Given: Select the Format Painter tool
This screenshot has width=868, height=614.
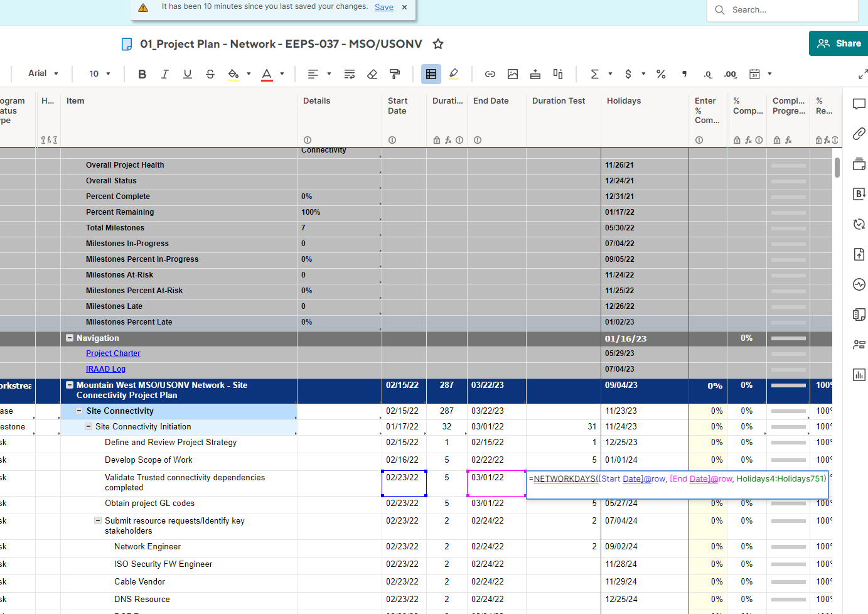Looking at the screenshot, I should pos(395,74).
